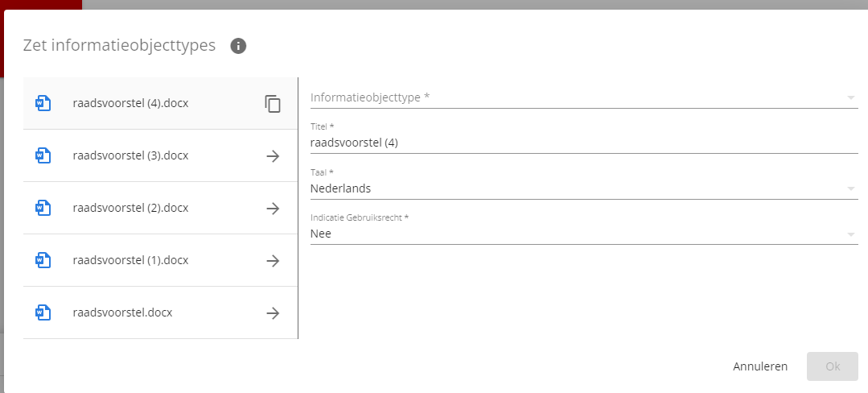
Task: Click the arrow next to raadsvoorstel (2).docx
Action: pos(273,208)
